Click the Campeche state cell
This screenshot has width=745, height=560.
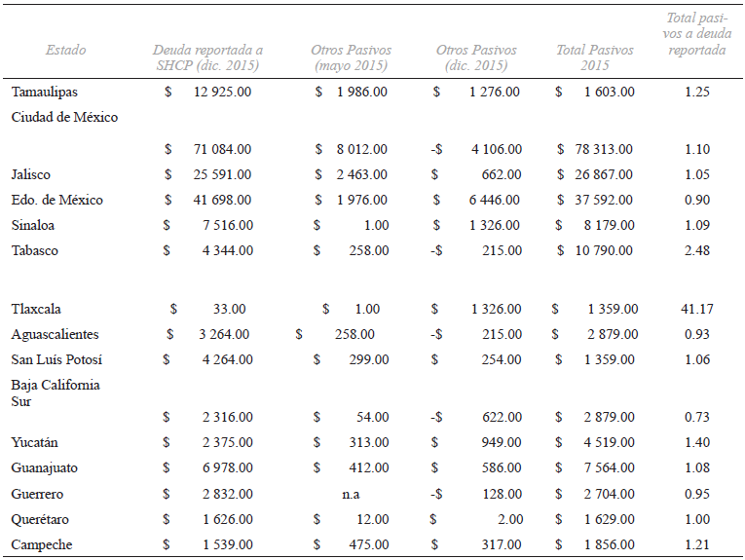(42, 544)
